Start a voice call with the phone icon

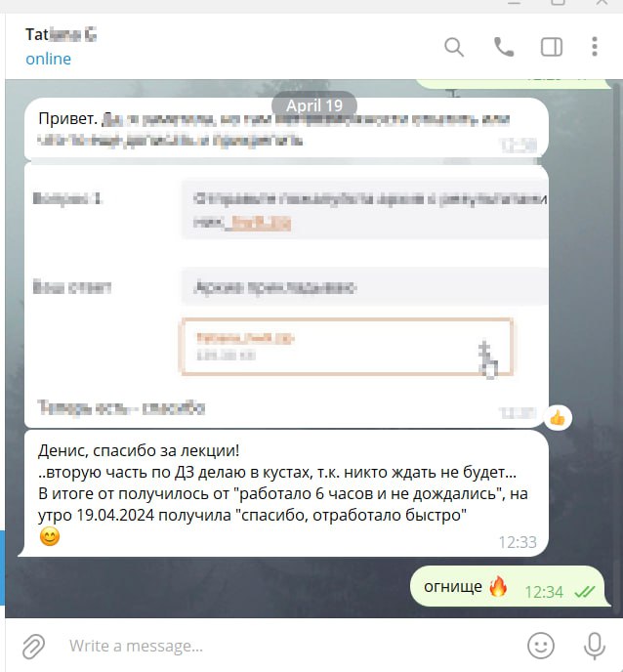504,47
